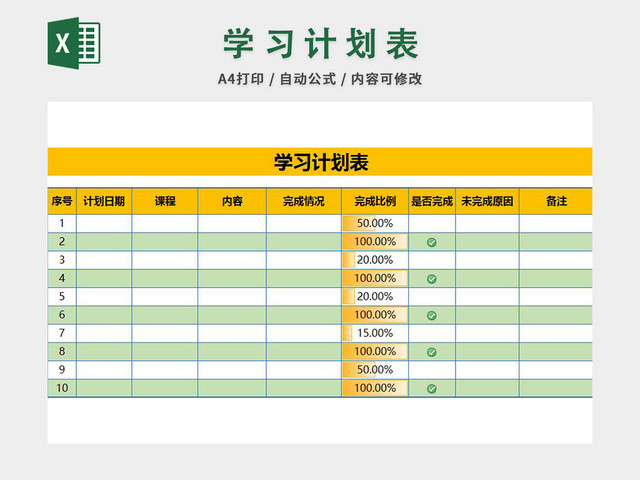Screen dimensions: 640x480
Task: Select sequence number 10 cell
Action: coord(62,388)
